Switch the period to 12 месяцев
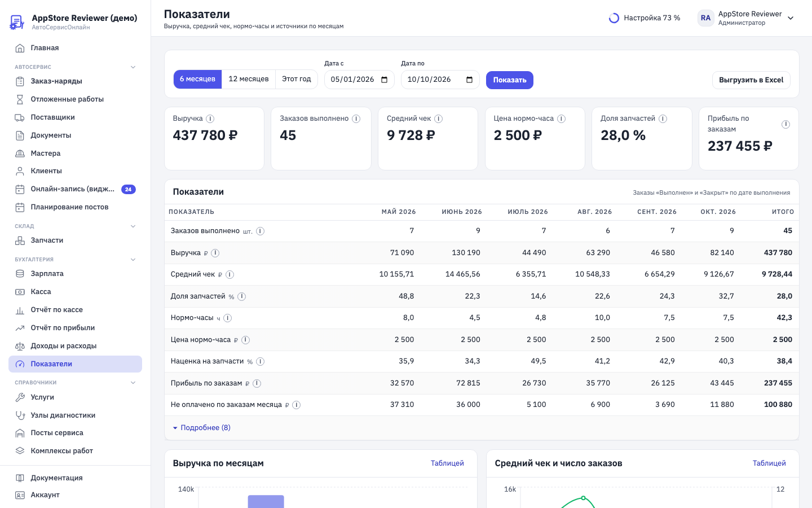 pyautogui.click(x=249, y=79)
